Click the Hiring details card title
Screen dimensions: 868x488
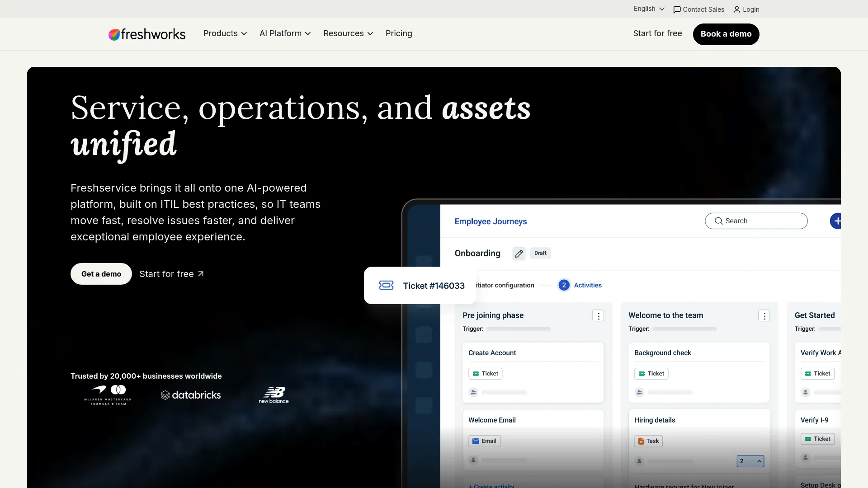pos(655,420)
